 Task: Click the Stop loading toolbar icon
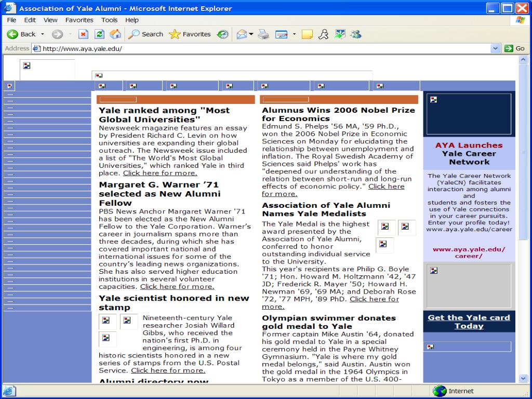(83, 34)
